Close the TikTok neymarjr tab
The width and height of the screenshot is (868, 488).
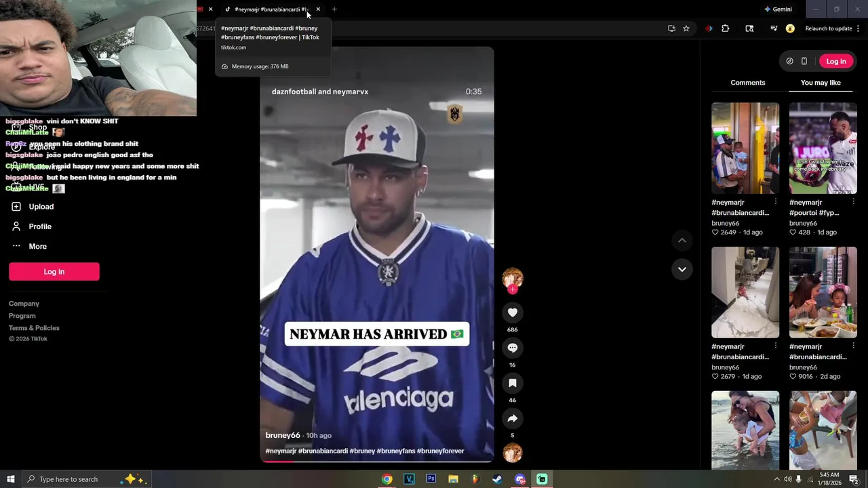click(x=318, y=9)
